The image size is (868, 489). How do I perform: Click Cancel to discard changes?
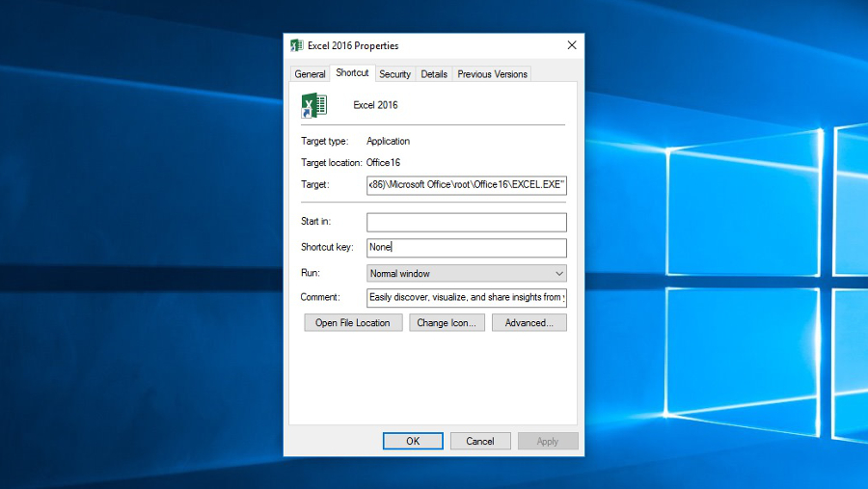480,441
